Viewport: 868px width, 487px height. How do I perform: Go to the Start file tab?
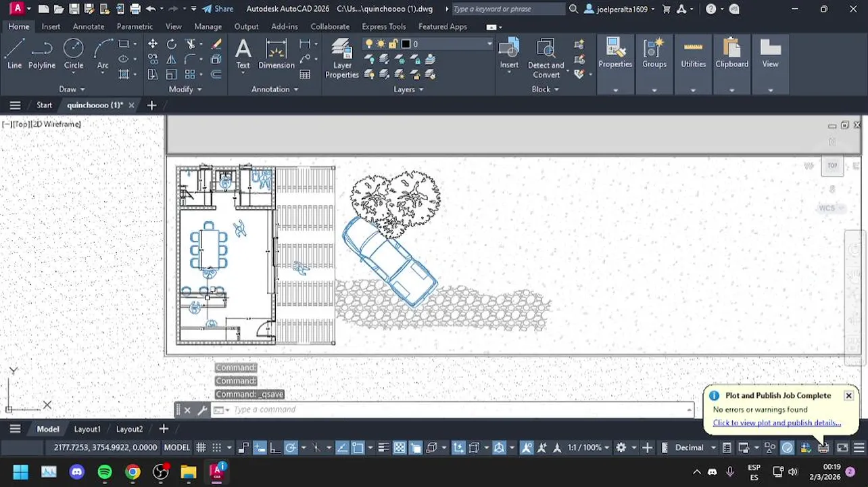[44, 105]
